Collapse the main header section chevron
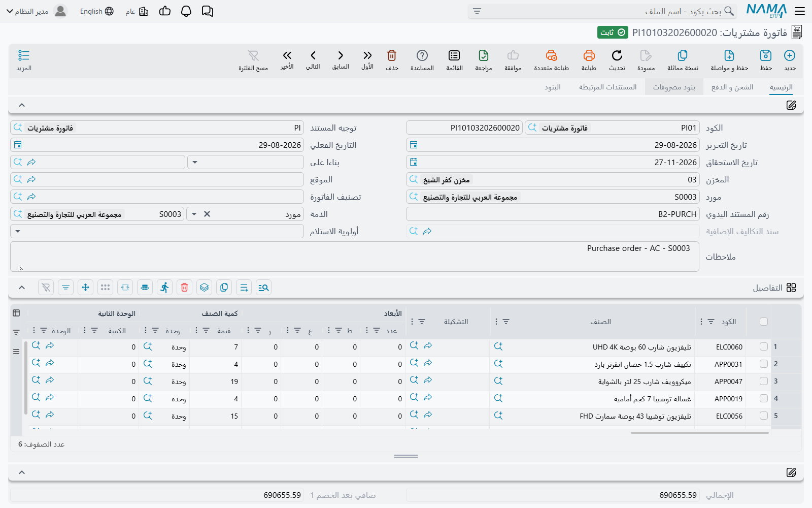Viewport: 812px width, 508px height. [22, 105]
